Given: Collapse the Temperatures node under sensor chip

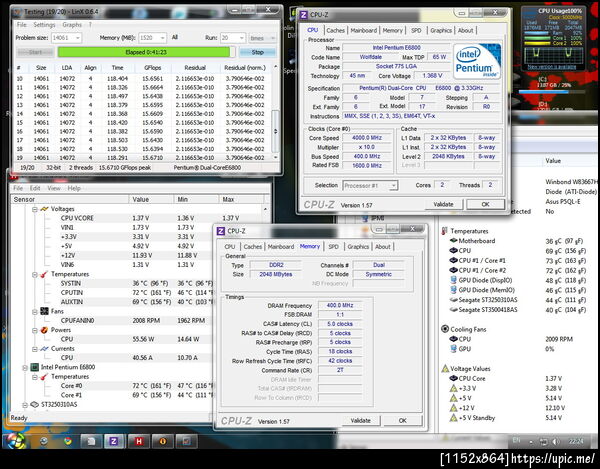Looking at the screenshot, I should pos(35,274).
